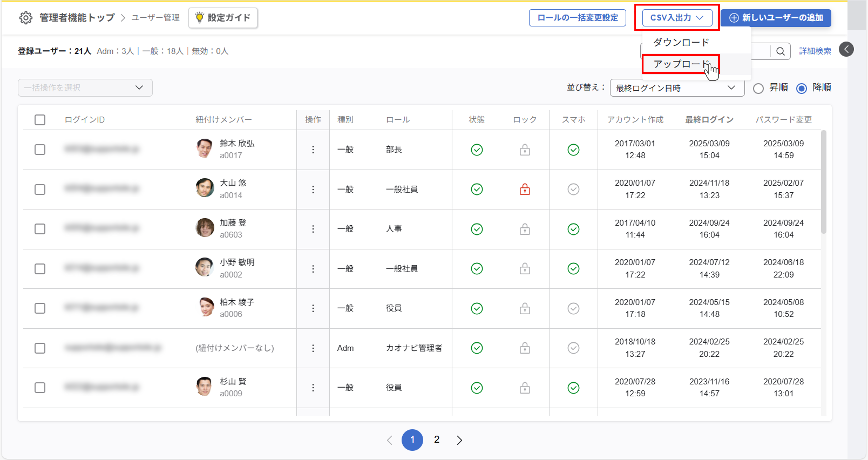Open the 詳細検索 link
Image resolution: width=868 pixels, height=460 pixels.
pos(814,51)
